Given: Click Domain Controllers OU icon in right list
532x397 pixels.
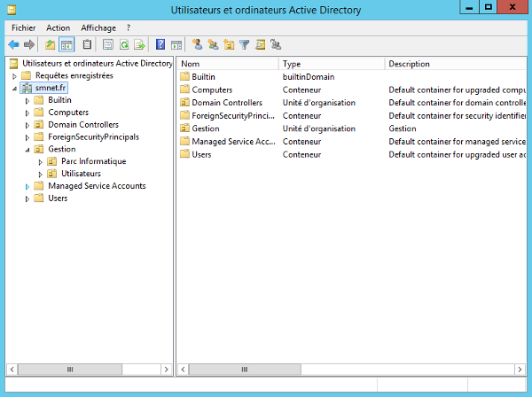Looking at the screenshot, I should click(184, 102).
